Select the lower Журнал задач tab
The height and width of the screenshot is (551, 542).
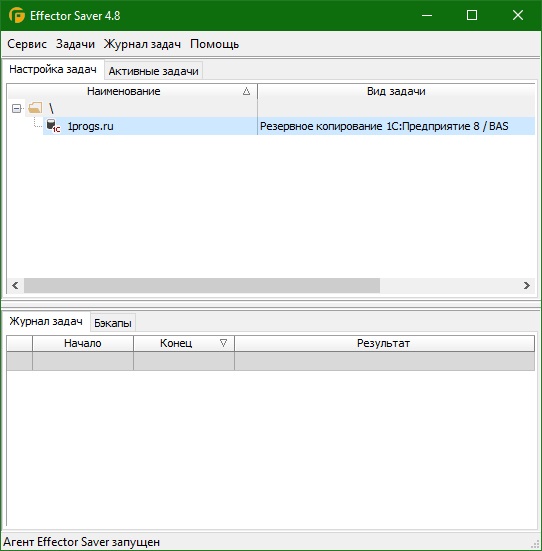click(46, 321)
